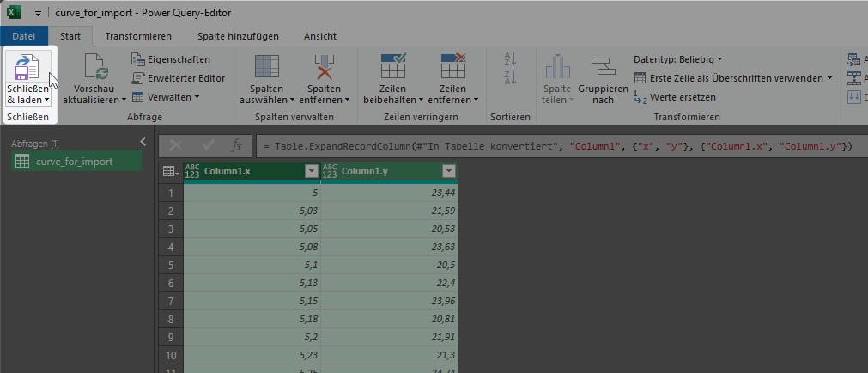This screenshot has width=868, height=373.
Task: Click the Zeilen entfernen icon
Action: pos(452,67)
